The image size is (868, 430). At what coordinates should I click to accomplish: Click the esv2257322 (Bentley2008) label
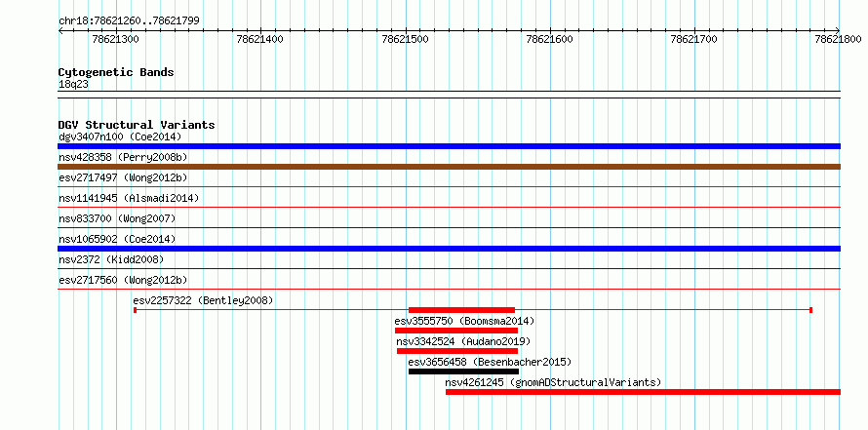tap(203, 300)
